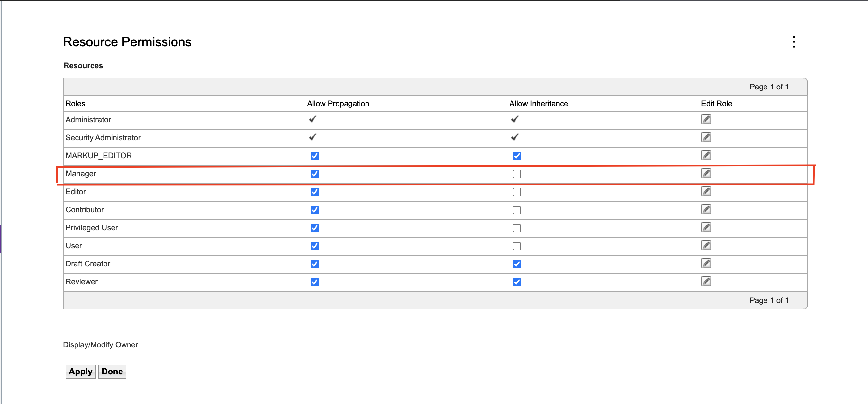
Task: Edit the Draft Creator role
Action: [x=706, y=263]
